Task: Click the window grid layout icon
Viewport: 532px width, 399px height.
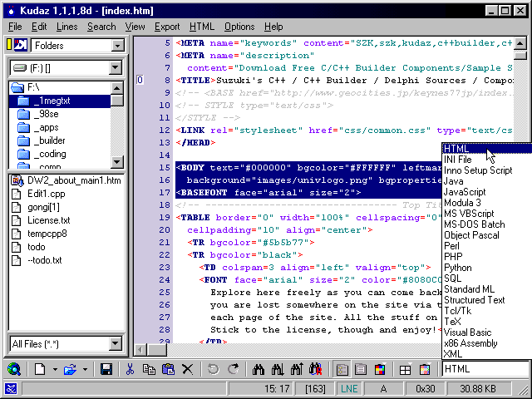Action: coord(405,369)
